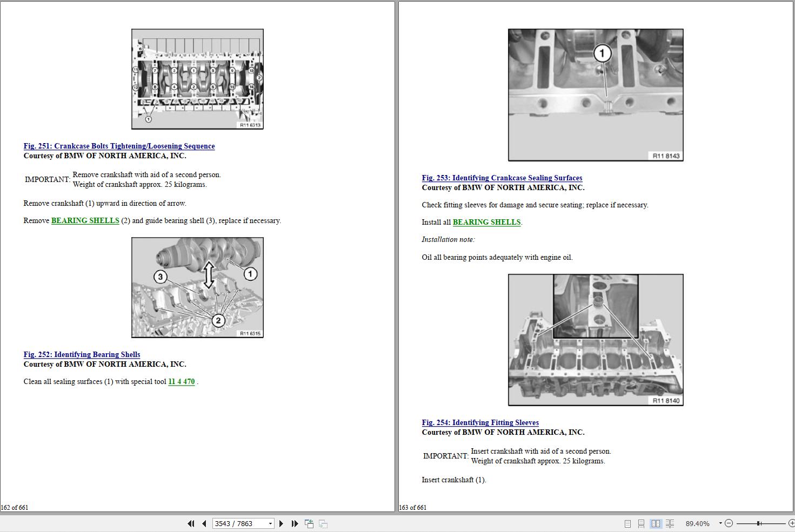
Task: Zoom in with the plus button
Action: [x=792, y=523]
